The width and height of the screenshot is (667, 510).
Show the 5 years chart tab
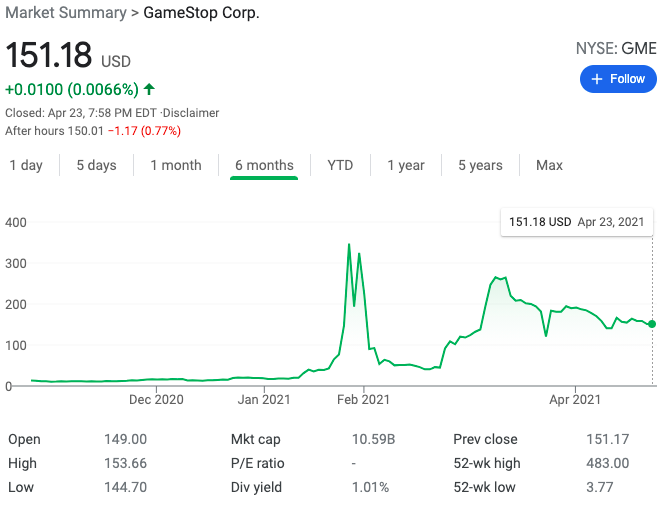click(x=480, y=165)
